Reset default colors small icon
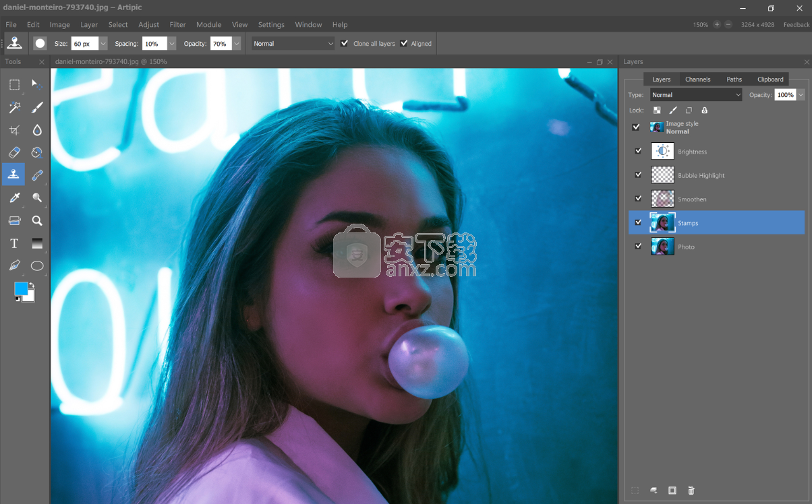 tap(17, 300)
